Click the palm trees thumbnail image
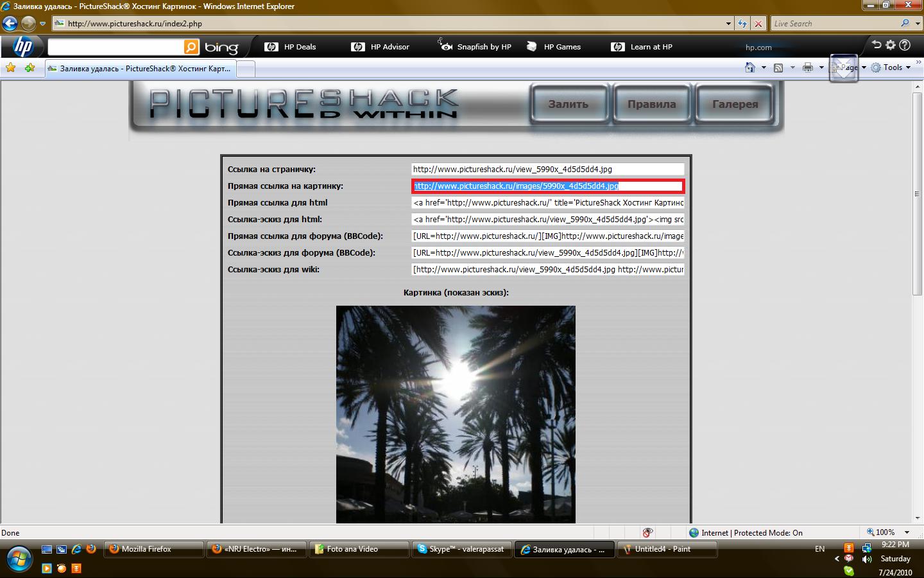This screenshot has width=924, height=578. tap(456, 414)
